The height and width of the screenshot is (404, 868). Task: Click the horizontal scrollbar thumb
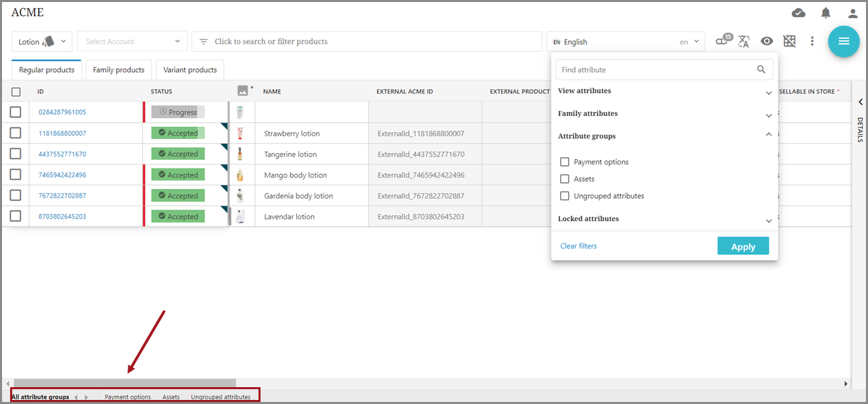click(125, 383)
